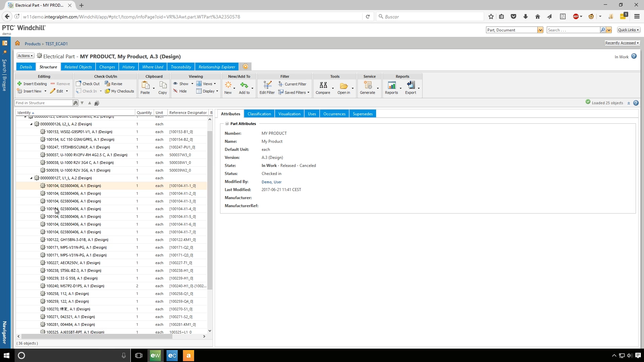Image resolution: width=644 pixels, height=362 pixels.
Task: Click the structure tree vertical scrollbar
Action: [x=210, y=210]
